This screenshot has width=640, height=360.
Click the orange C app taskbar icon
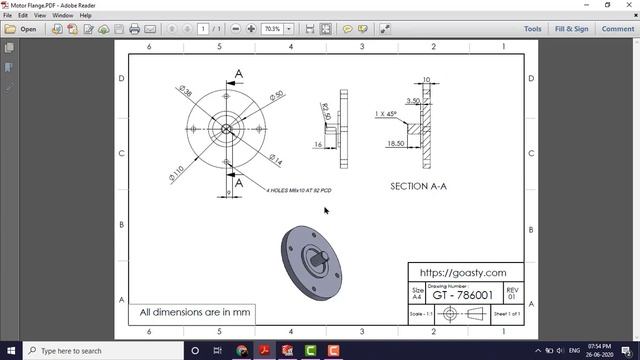click(333, 351)
